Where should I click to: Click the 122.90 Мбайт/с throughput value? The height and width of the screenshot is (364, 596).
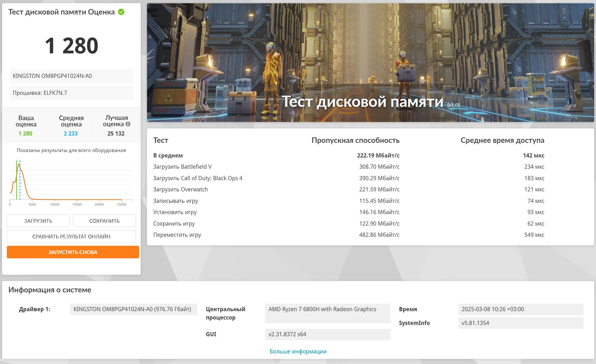379,224
